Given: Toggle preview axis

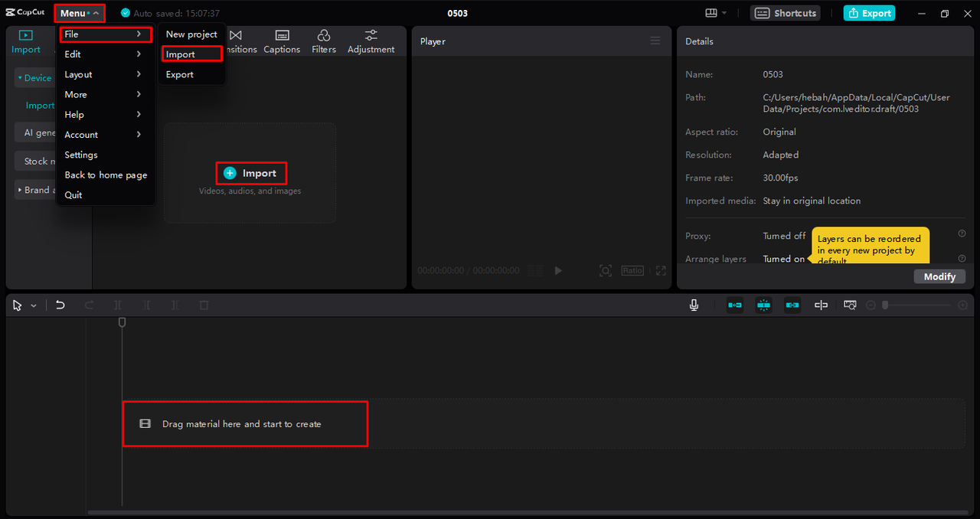Looking at the screenshot, I should pos(821,305).
